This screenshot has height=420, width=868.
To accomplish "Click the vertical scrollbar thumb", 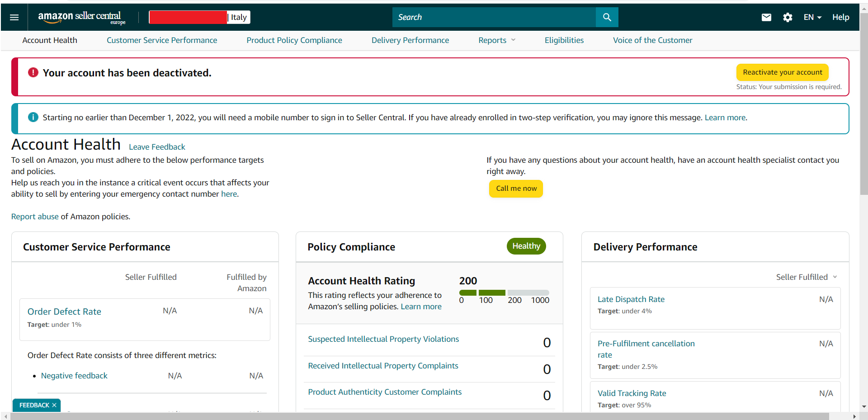I will [863, 104].
